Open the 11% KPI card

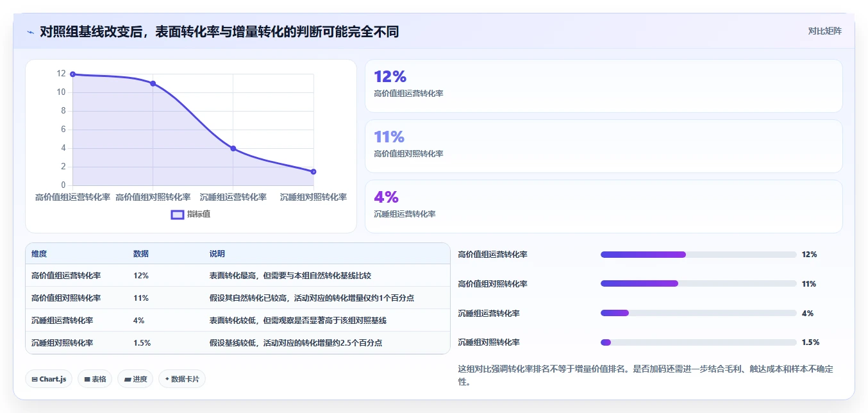pyautogui.click(x=603, y=146)
